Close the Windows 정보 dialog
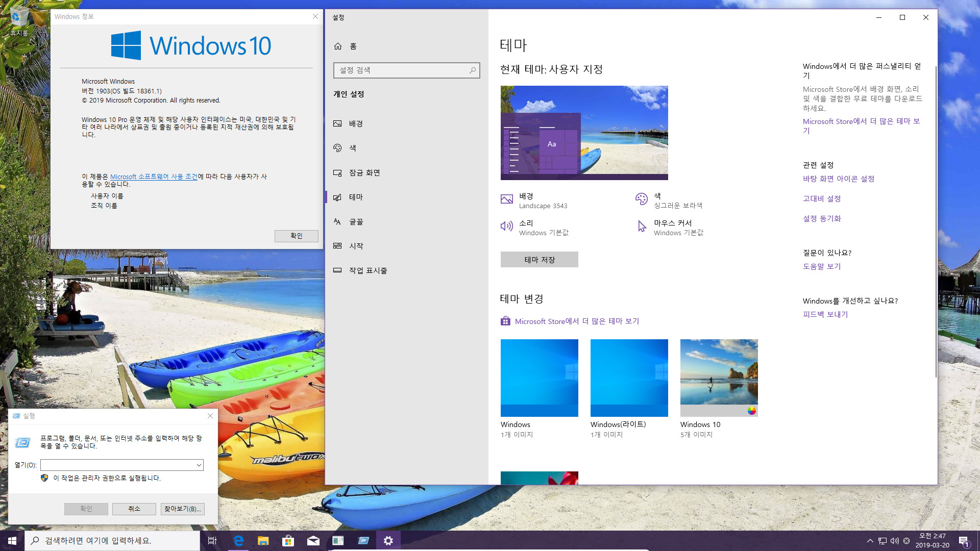Screen dimensions: 980x551 (315, 16)
